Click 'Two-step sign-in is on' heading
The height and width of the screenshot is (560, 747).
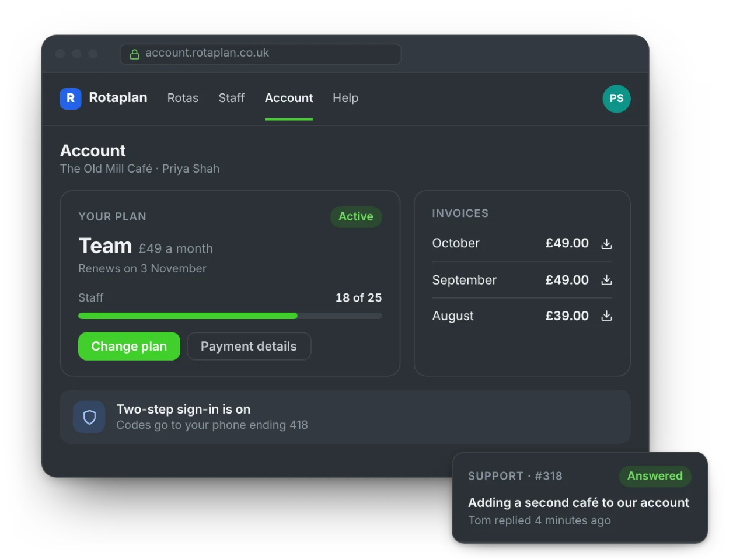coord(183,409)
